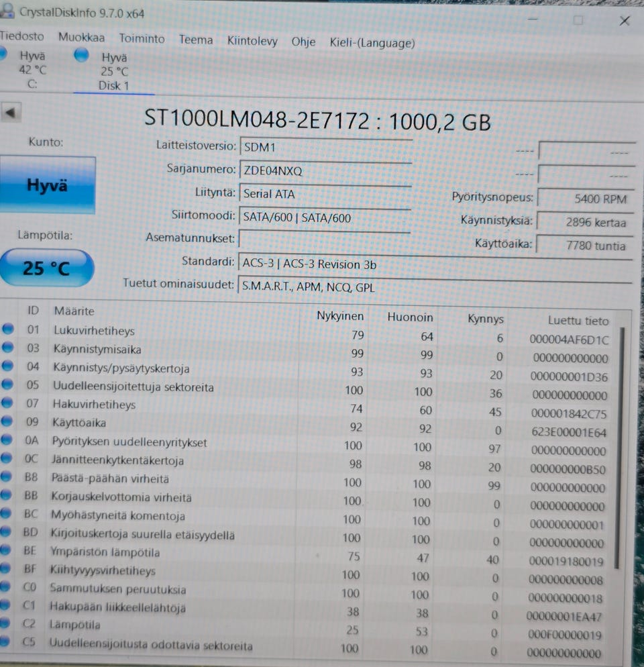Click status dot for BD Kirjoituskertoja row
Image resolution: width=644 pixels, height=667 pixels.
[x=5, y=531]
